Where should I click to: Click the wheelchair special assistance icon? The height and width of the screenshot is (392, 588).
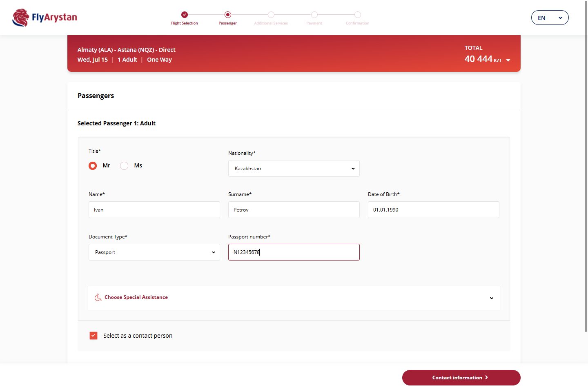(98, 297)
